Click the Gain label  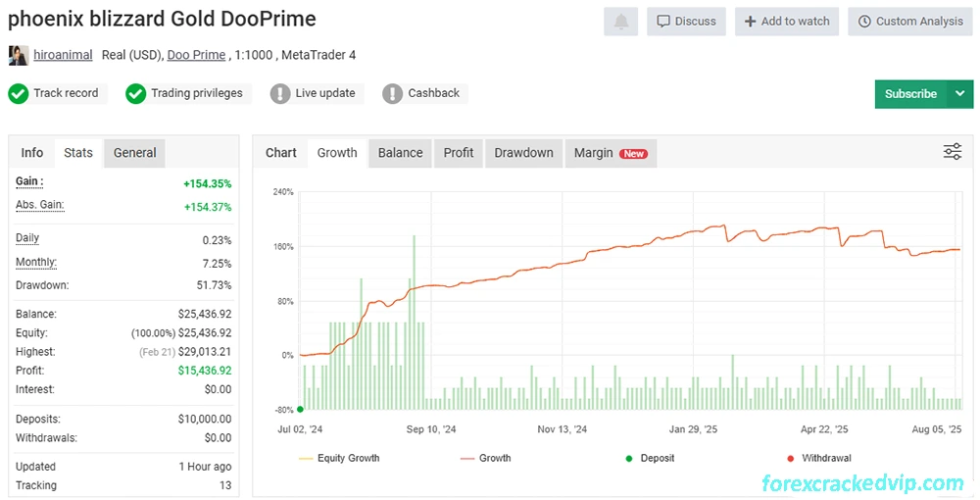(x=29, y=182)
